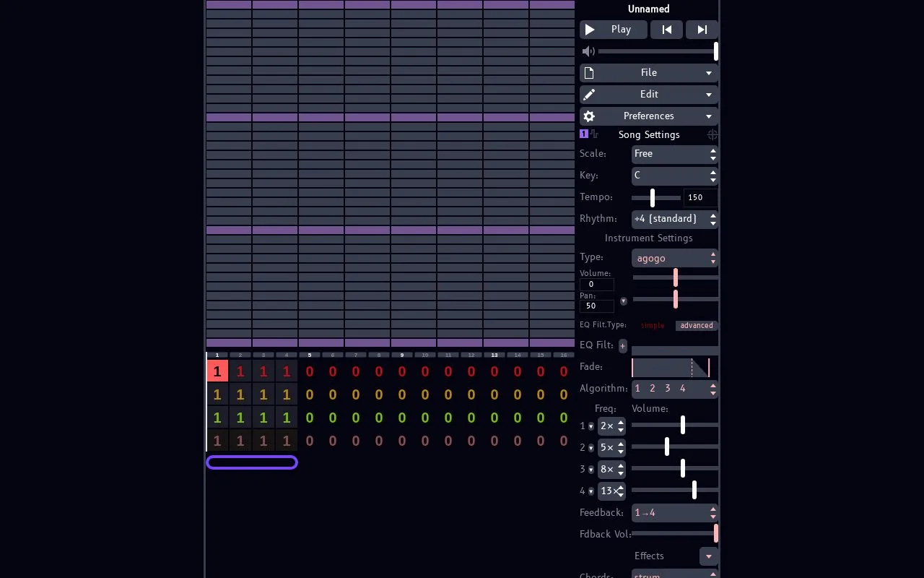
Task: Adjust the master volume slider
Action: [658, 51]
